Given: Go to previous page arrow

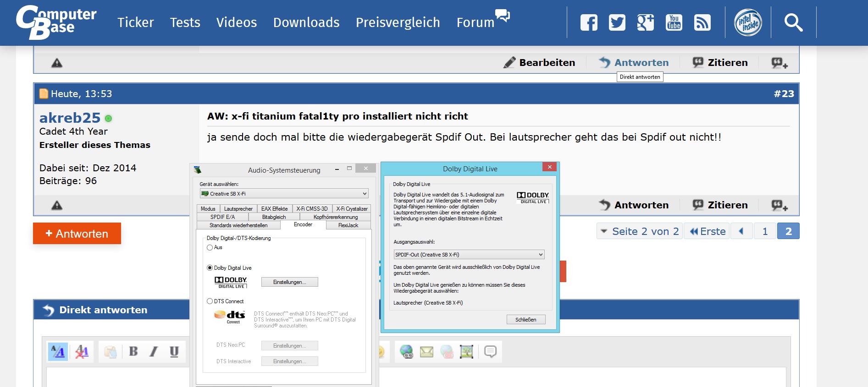Looking at the screenshot, I should [x=741, y=231].
